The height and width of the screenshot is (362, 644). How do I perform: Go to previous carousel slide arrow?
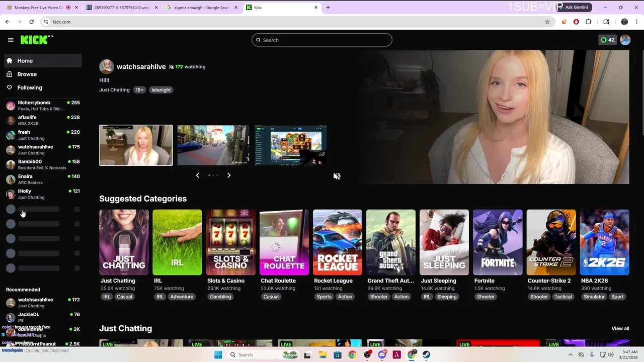tap(197, 175)
